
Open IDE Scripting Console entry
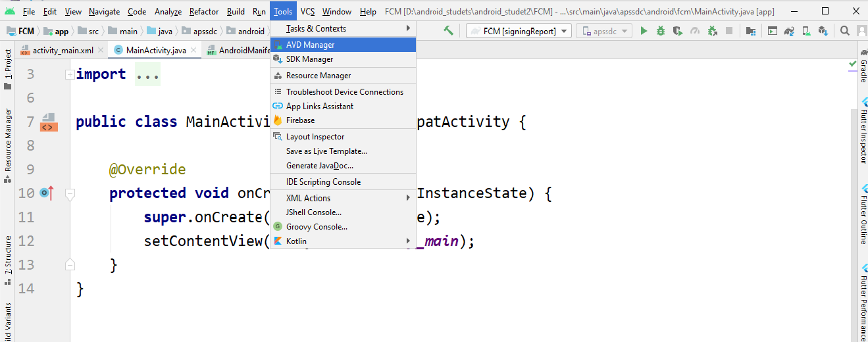click(x=343, y=182)
